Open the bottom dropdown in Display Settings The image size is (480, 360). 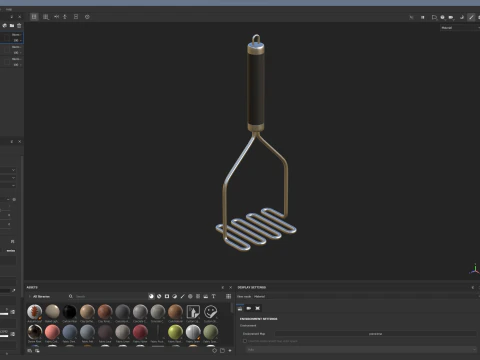[x=362, y=349]
